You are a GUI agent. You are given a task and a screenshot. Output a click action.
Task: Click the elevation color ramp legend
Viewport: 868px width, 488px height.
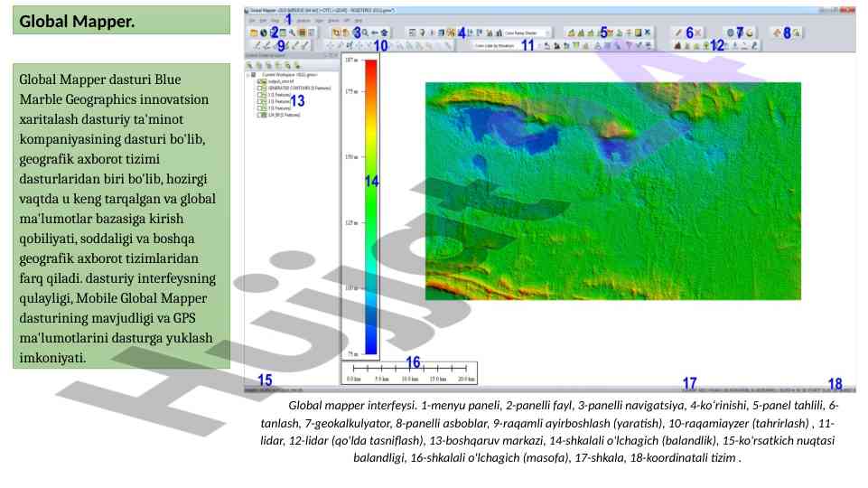coord(371,207)
